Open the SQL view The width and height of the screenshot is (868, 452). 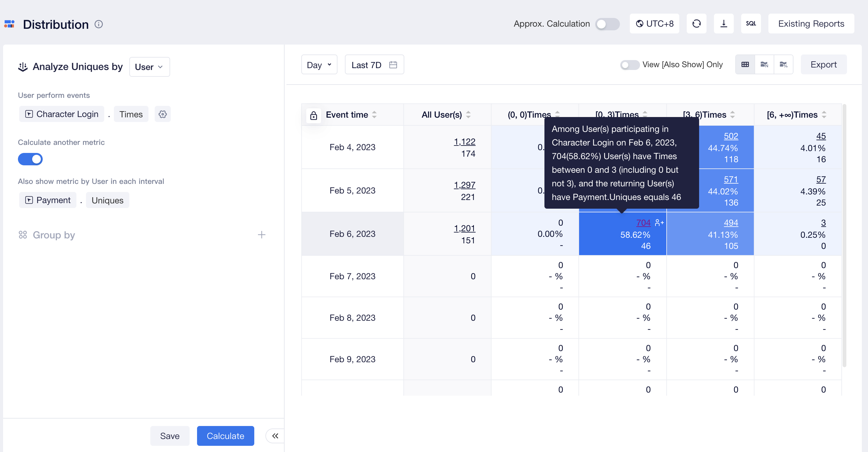[x=751, y=24]
